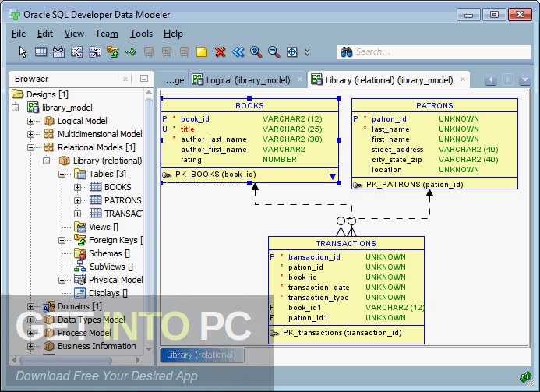540x392 pixels.
Task: Click the Fit Screen icon
Action: point(291,52)
